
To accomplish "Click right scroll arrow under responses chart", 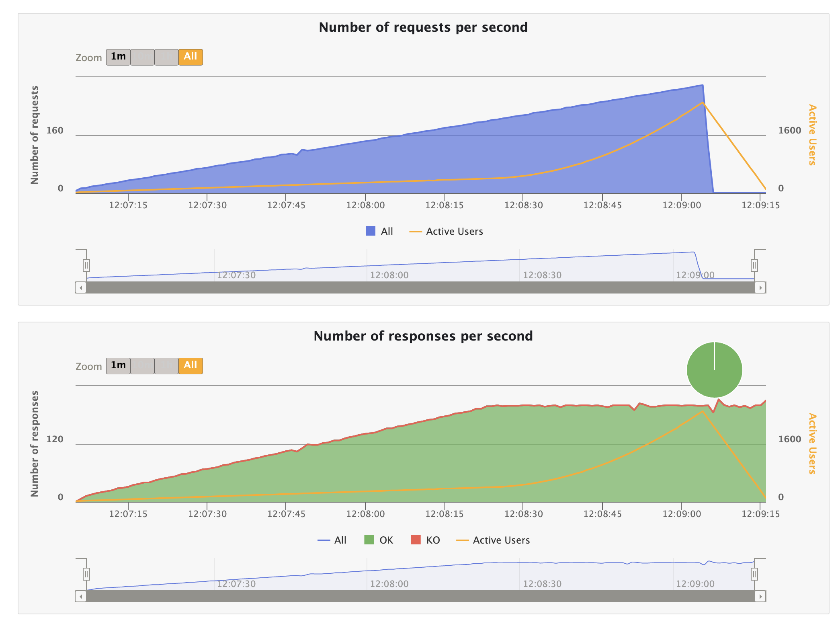I will click(x=760, y=597).
